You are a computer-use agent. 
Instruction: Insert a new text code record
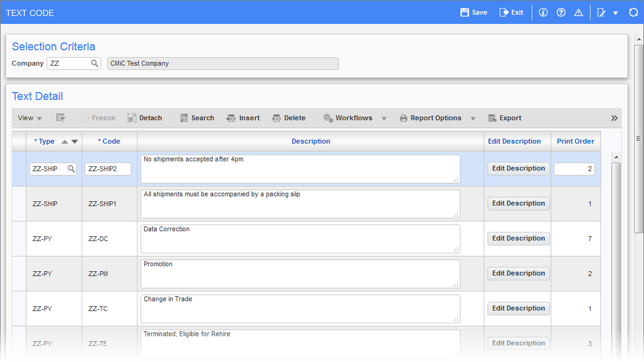tap(243, 118)
